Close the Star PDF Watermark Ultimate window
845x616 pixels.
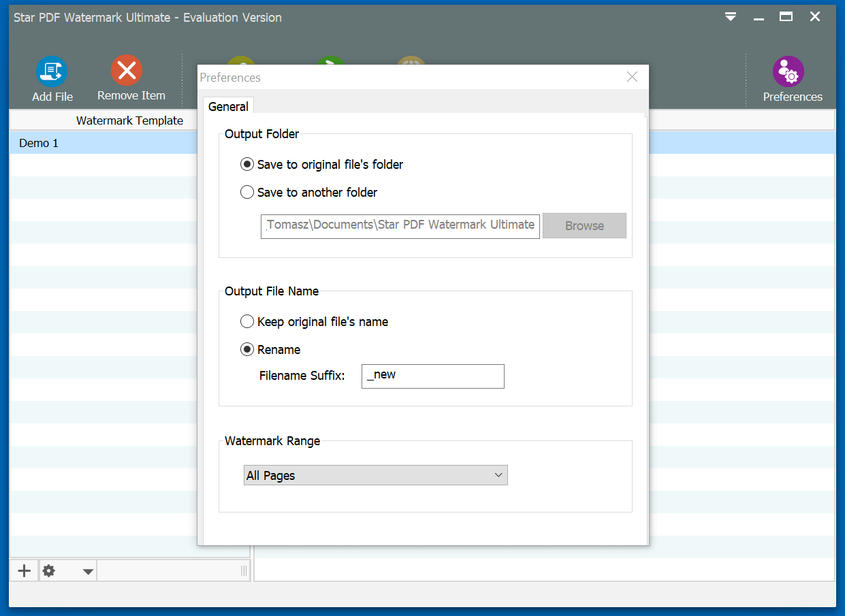[x=815, y=17]
